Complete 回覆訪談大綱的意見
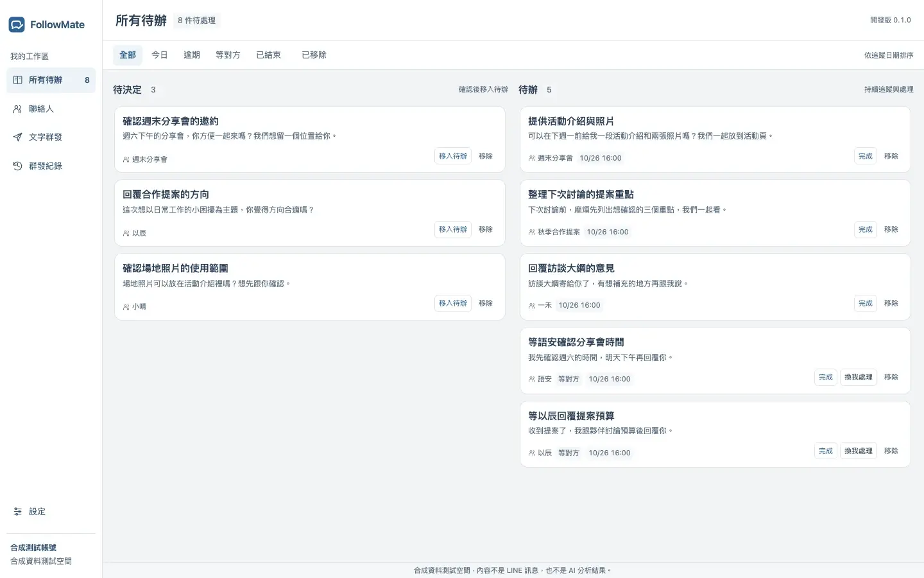This screenshot has height=578, width=924. click(866, 303)
